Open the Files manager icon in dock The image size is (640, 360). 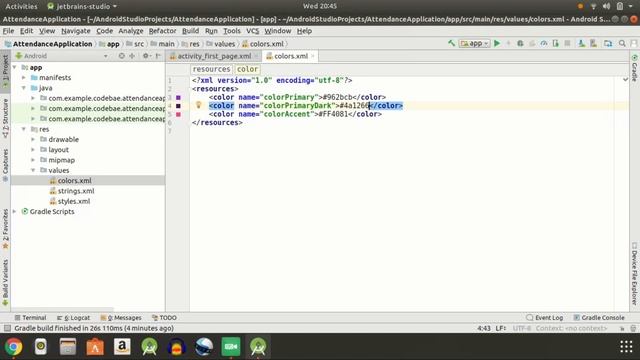(68, 347)
